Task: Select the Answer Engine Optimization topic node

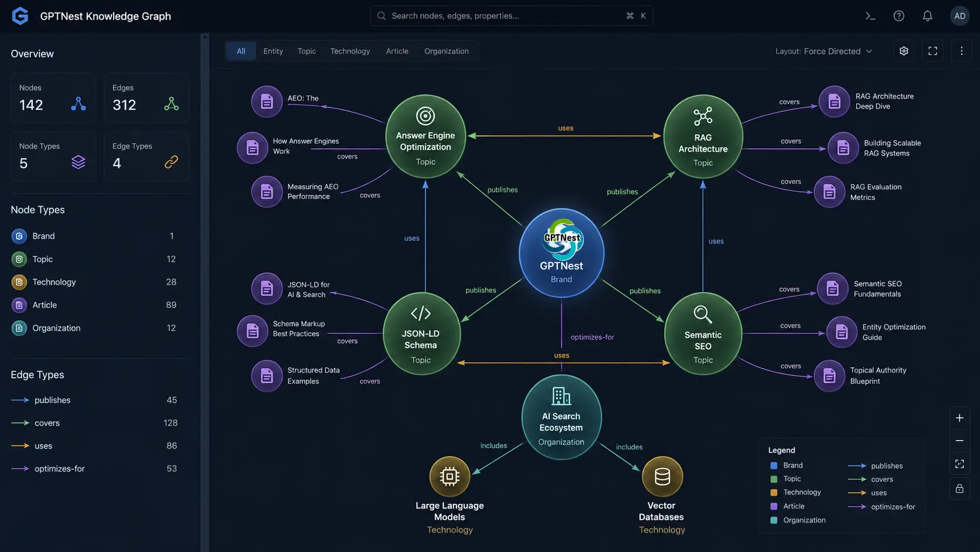Action: tap(426, 136)
